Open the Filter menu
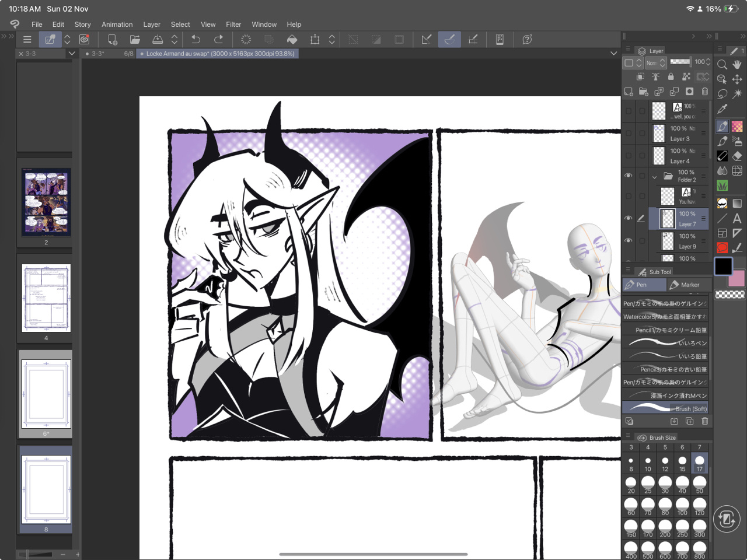The height and width of the screenshot is (560, 747). pos(233,24)
